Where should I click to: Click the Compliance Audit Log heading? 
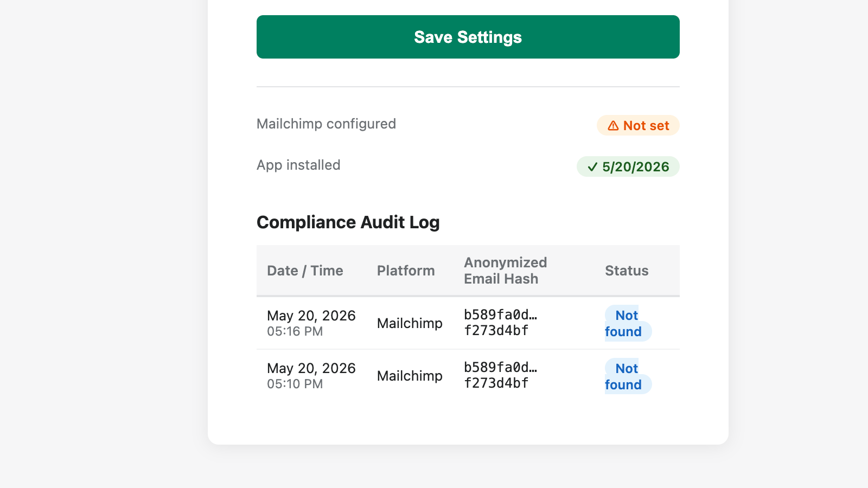[348, 222]
